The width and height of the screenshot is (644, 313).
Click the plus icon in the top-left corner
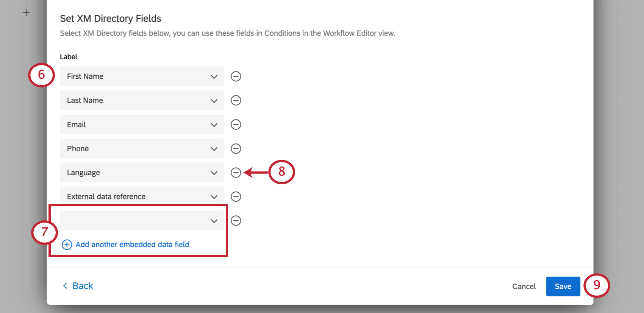click(x=26, y=12)
